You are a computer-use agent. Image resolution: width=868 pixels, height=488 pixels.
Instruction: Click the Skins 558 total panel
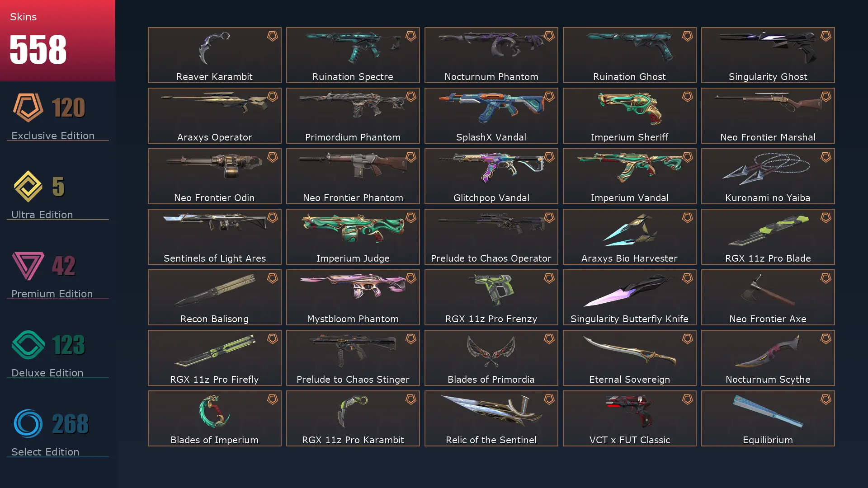57,41
